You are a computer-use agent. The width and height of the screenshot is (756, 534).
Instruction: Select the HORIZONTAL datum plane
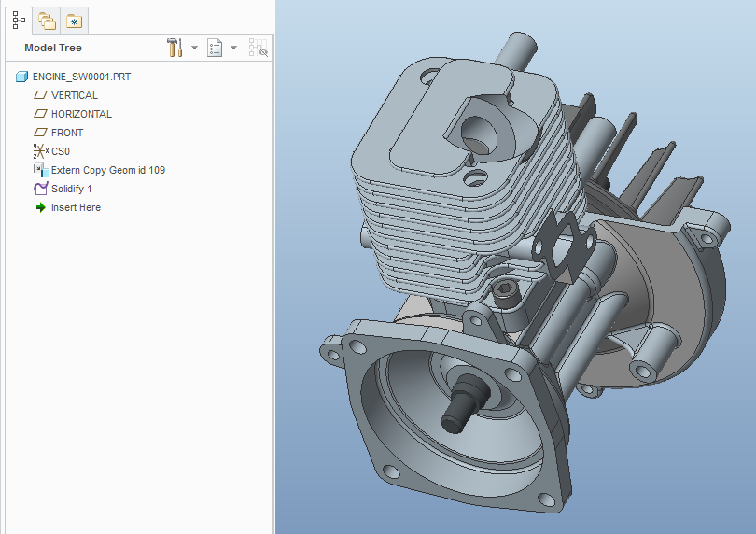pos(81,114)
